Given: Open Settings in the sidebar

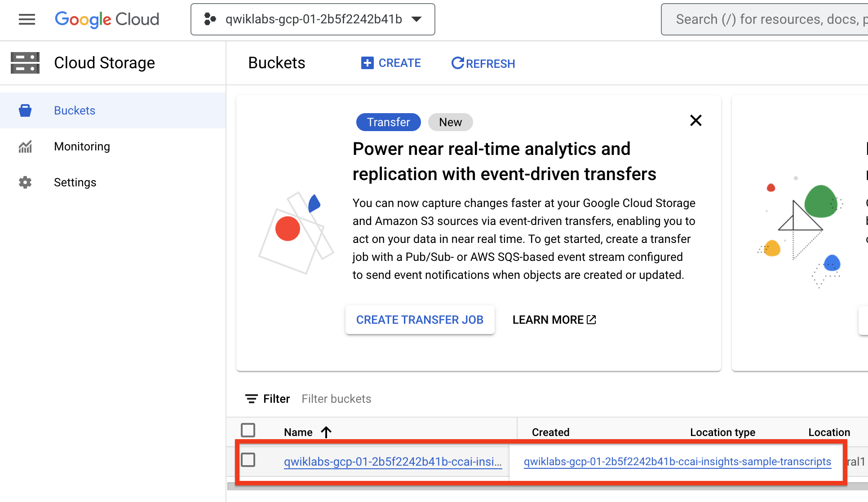Looking at the screenshot, I should pos(113,182).
